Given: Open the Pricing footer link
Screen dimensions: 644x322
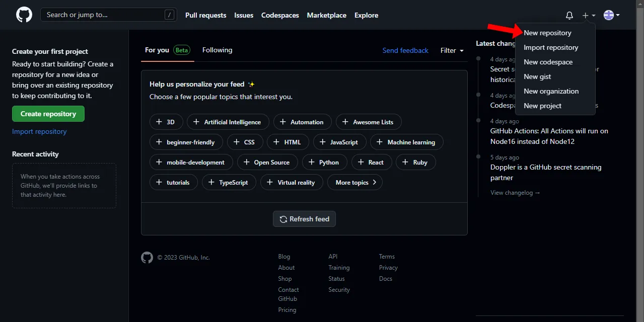Looking at the screenshot, I should coord(287,310).
